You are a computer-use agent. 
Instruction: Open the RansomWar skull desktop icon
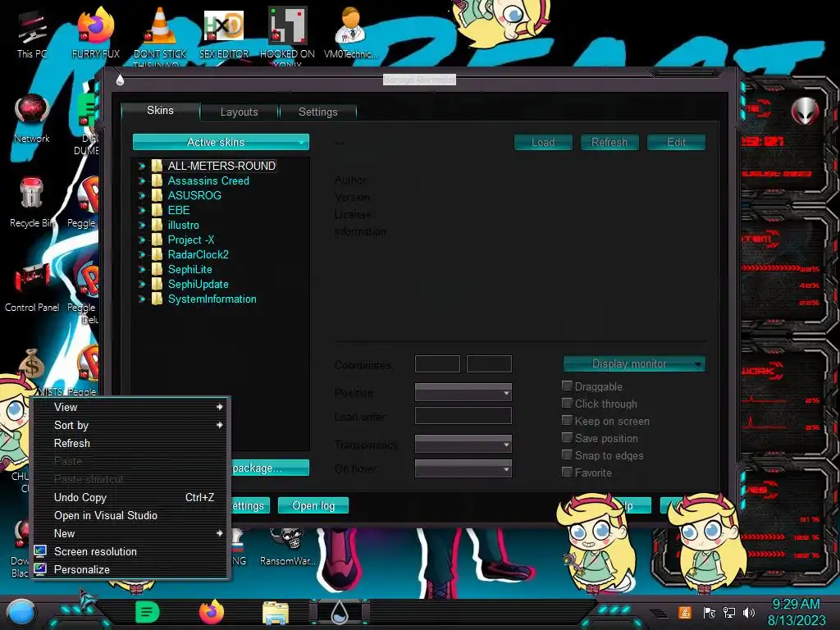(x=288, y=546)
